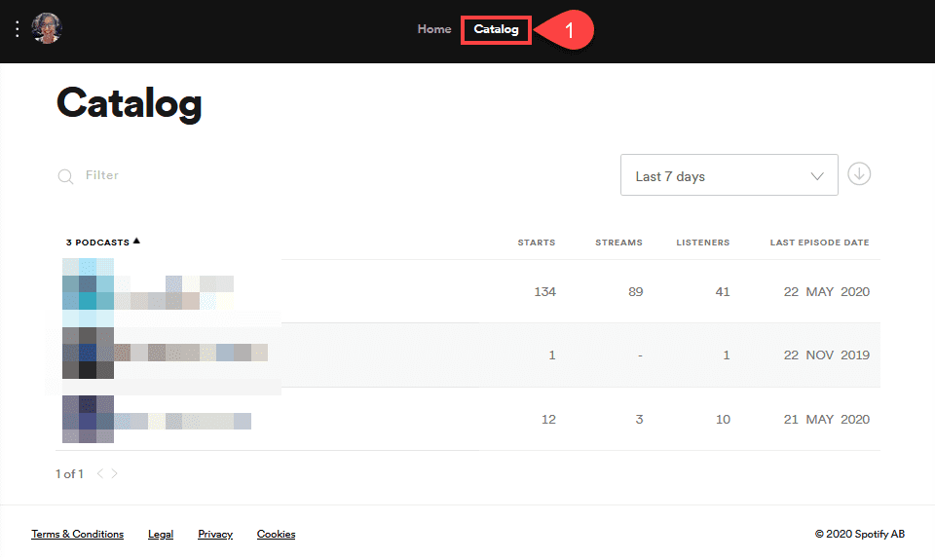Viewport: 935px width, 560px height.
Task: Sort by Last Episode Date header
Action: tap(819, 243)
